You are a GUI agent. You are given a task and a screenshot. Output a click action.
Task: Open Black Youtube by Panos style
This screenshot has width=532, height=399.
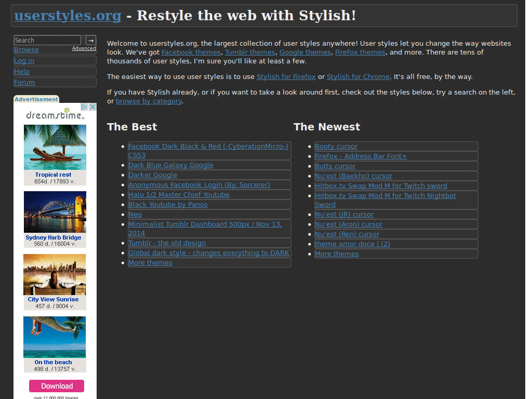pos(168,204)
